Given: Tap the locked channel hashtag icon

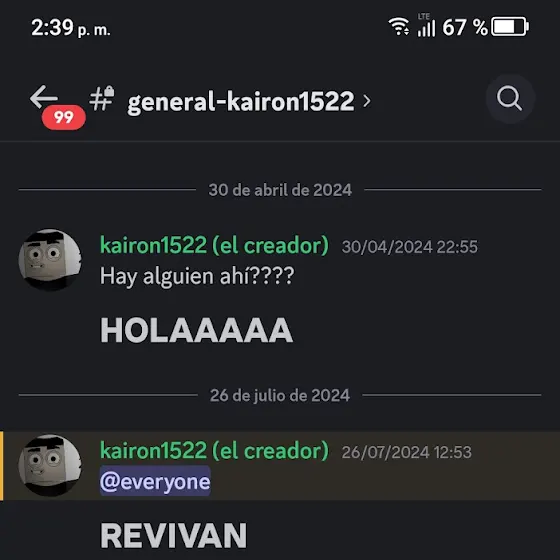Looking at the screenshot, I should point(102,98).
